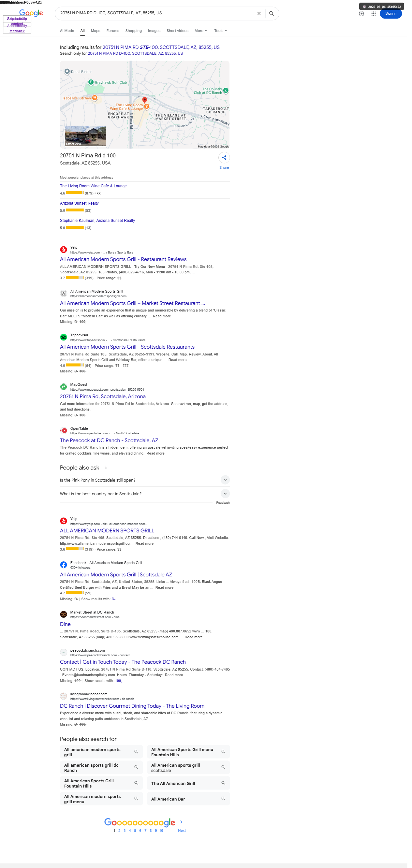
Task: Open The Living Room Wine Cafe & Lounge link
Action: (x=95, y=188)
